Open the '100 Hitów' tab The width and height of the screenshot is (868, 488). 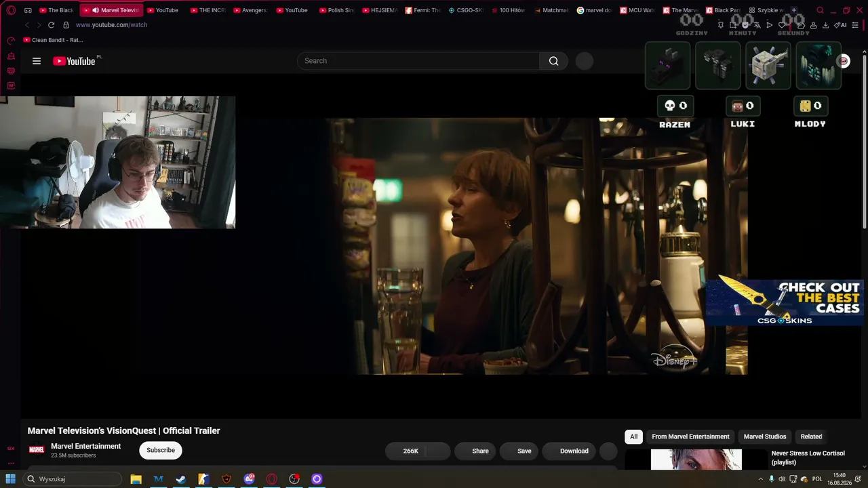[509, 10]
